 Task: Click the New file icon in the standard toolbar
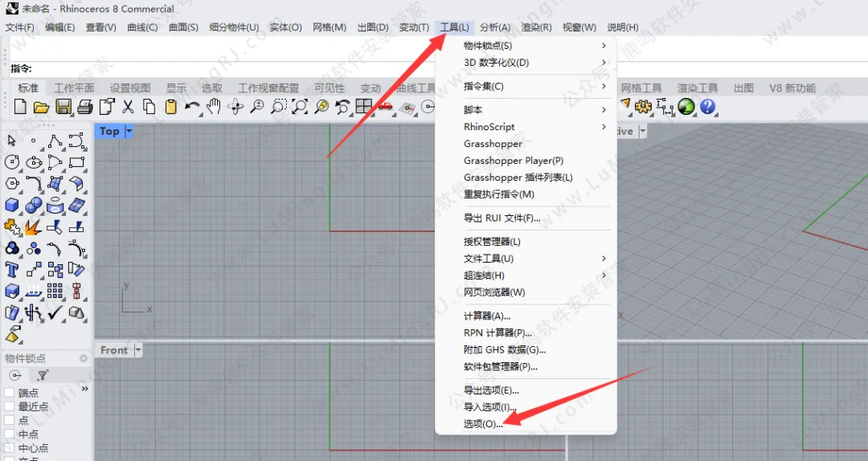(x=20, y=106)
